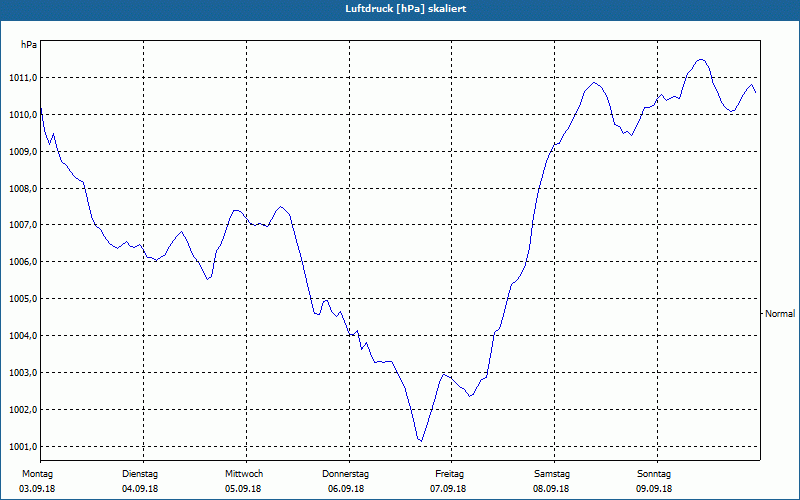Viewport: 800px width, 500px height.
Task: Click the Donnerstag day label
Action: tap(345, 474)
